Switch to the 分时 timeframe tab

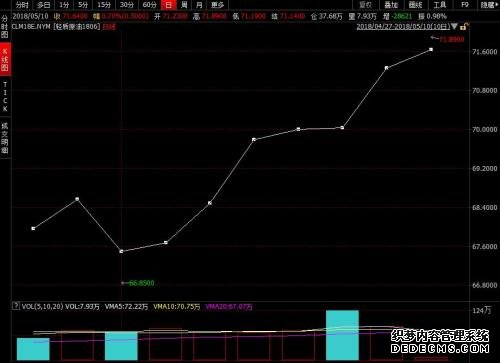22,5
